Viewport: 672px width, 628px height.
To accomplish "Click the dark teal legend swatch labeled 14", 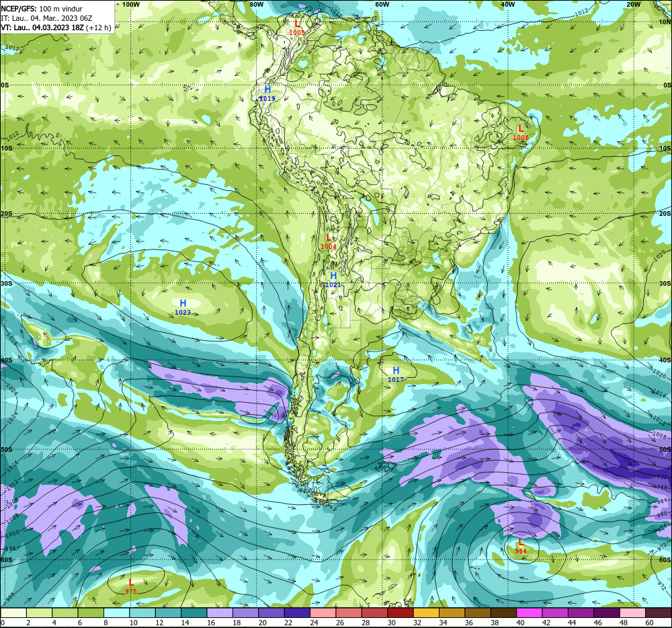I will pyautogui.click(x=194, y=613).
